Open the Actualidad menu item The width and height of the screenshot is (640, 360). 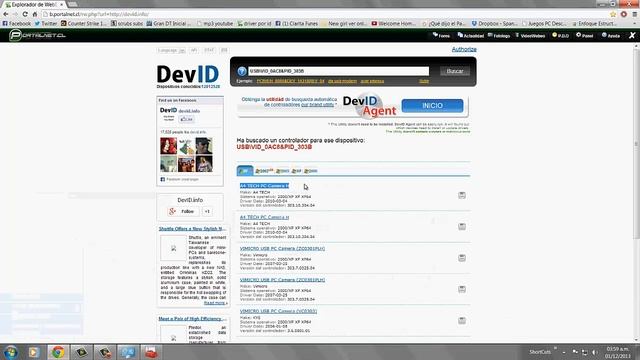point(471,36)
